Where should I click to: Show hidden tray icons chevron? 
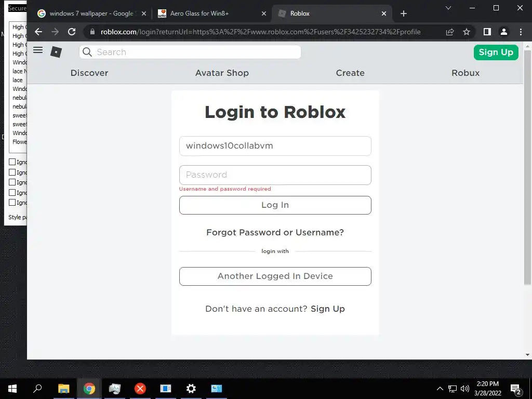tap(440, 389)
